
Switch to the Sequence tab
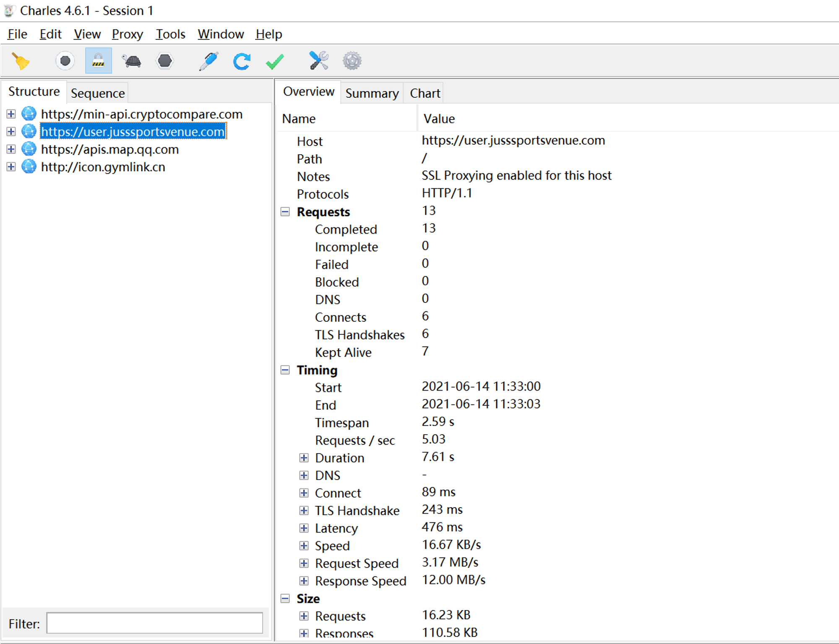tap(98, 93)
